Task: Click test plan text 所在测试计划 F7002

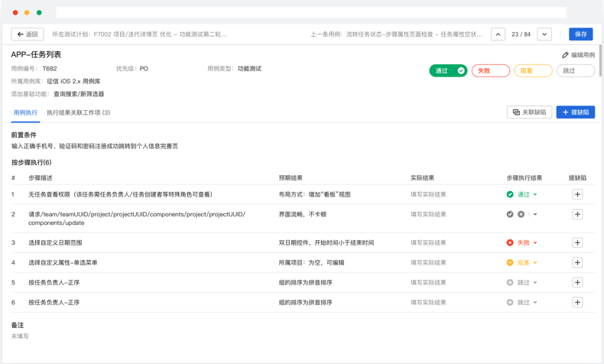Action: [x=139, y=34]
